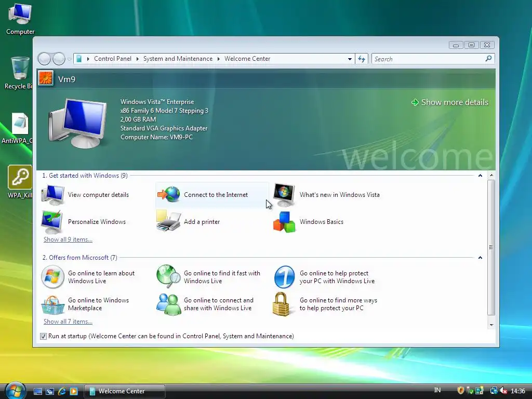
Task: Maximize the Welcome Center window
Action: (x=471, y=45)
